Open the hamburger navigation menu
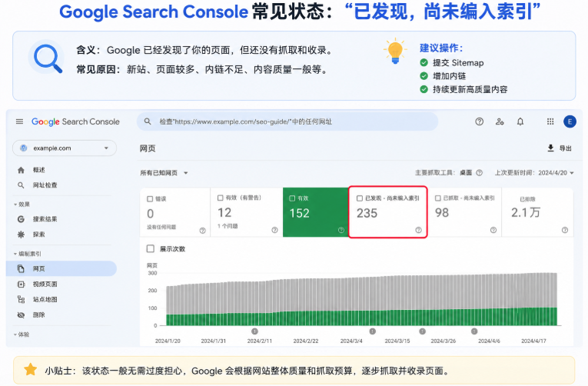Image resolution: width=588 pixels, height=386 pixels. tap(19, 121)
